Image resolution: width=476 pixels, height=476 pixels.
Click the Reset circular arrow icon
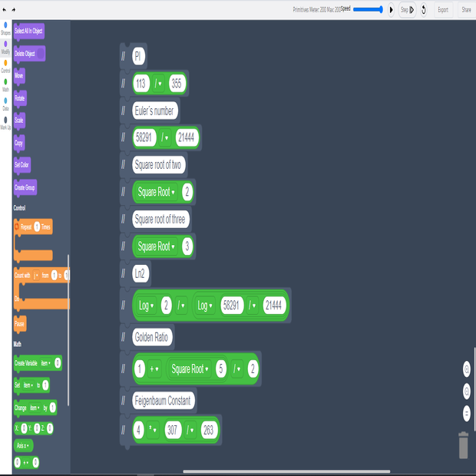point(424,10)
